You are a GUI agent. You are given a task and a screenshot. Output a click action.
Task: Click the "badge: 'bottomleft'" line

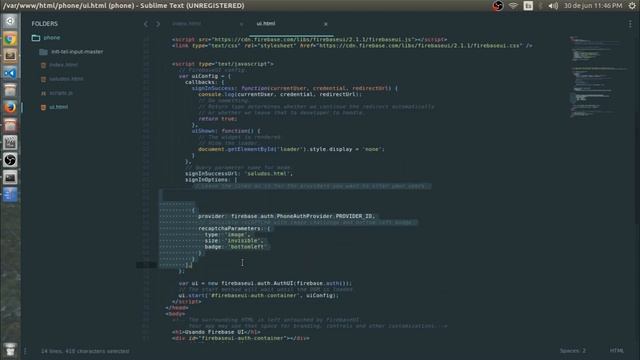(x=235, y=247)
